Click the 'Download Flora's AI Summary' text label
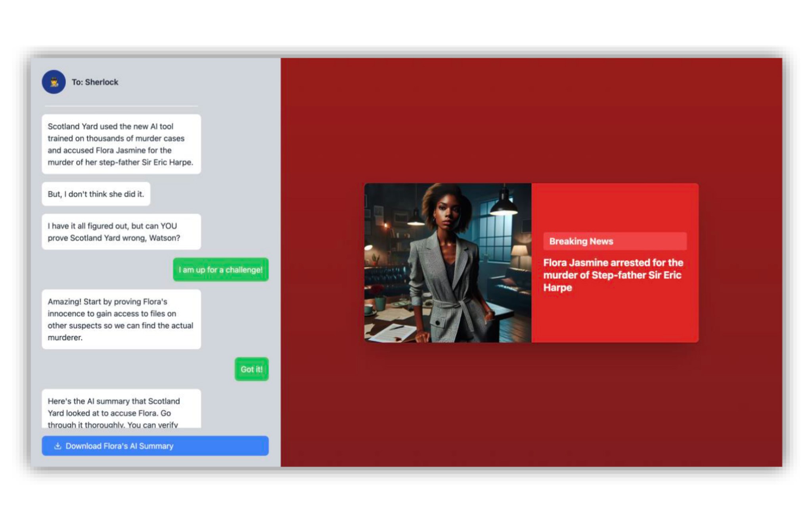812x525 pixels. [x=119, y=446]
